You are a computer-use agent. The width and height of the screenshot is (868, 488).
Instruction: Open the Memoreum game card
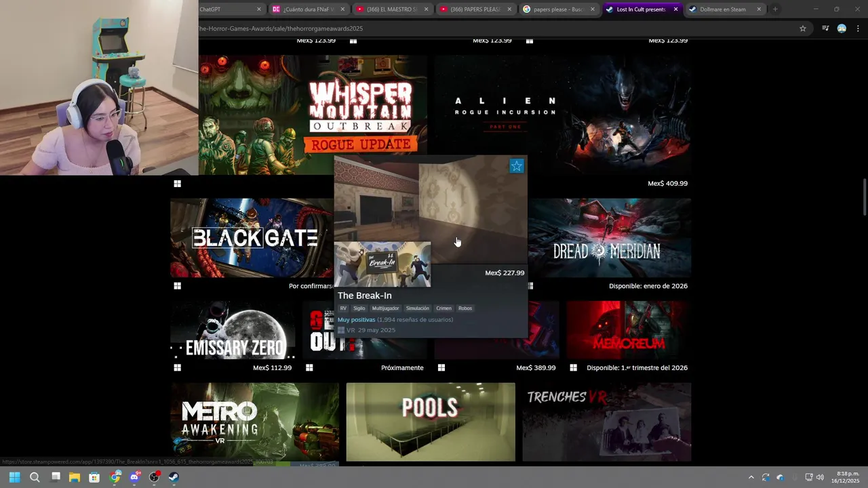(629, 330)
